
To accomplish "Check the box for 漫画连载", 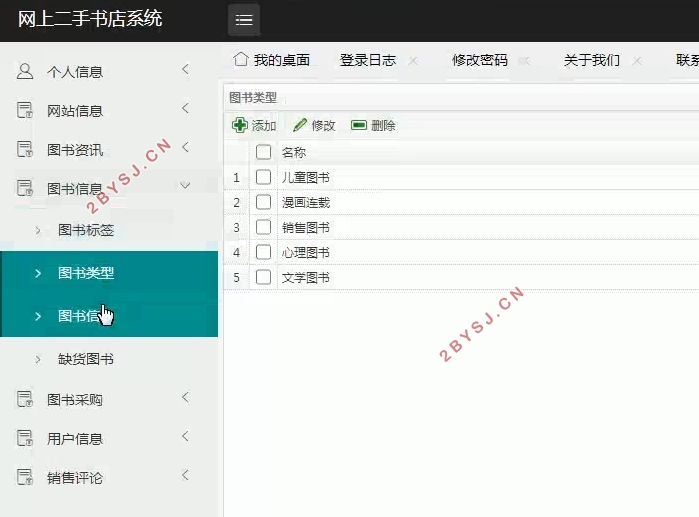I will point(263,202).
